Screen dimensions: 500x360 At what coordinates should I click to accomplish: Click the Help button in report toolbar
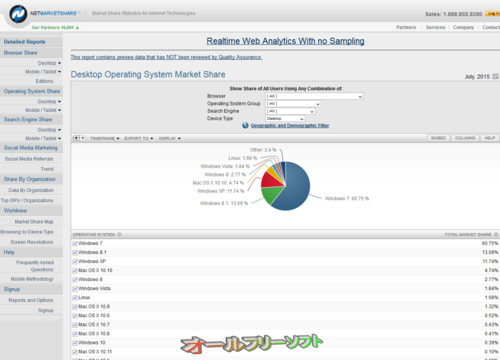click(490, 138)
